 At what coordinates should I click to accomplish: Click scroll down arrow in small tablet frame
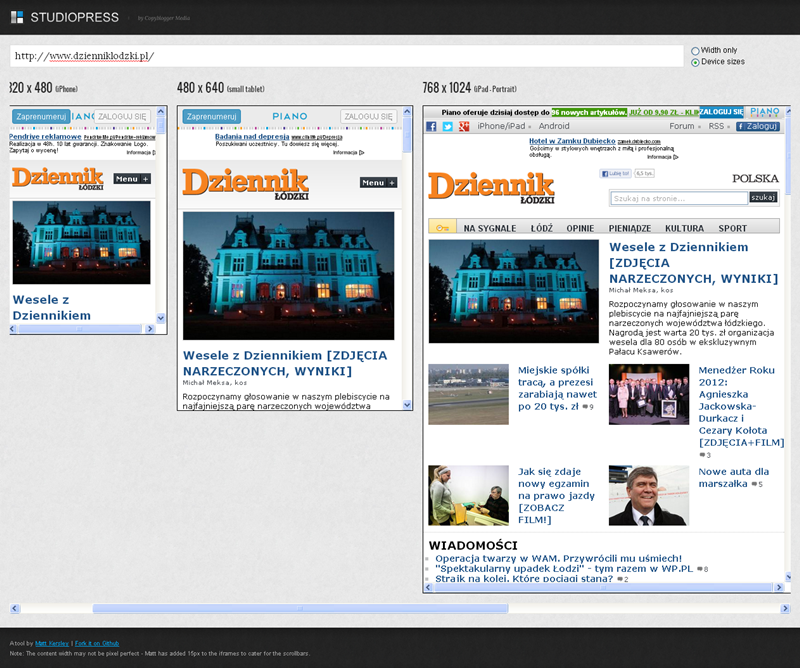tap(408, 405)
